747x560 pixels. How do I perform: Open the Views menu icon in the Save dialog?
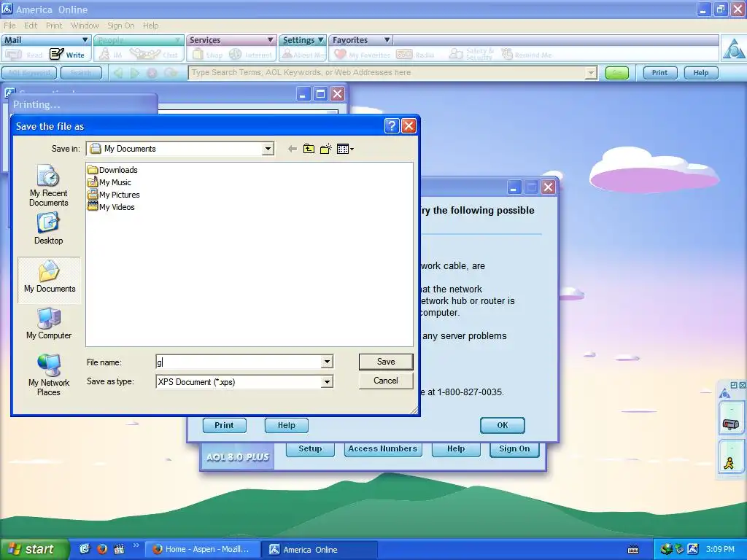tap(345, 149)
